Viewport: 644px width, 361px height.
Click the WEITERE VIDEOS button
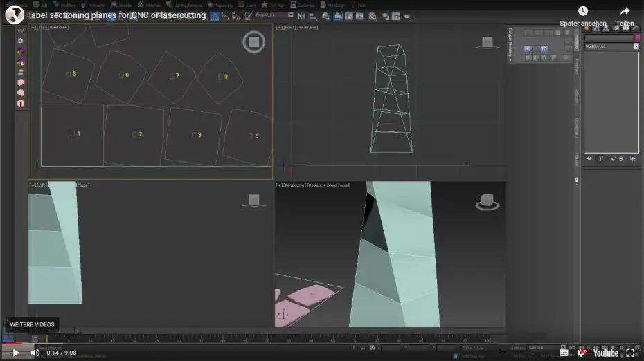(32, 324)
